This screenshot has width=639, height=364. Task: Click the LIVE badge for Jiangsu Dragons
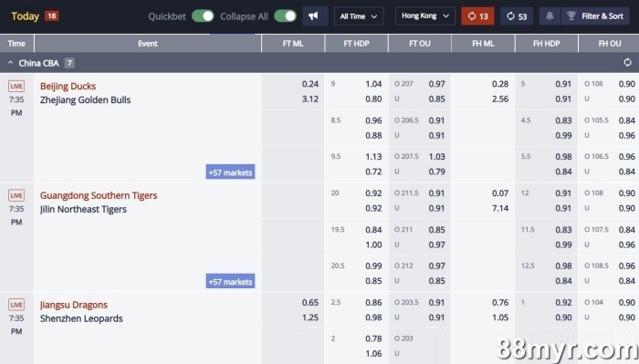tap(16, 305)
